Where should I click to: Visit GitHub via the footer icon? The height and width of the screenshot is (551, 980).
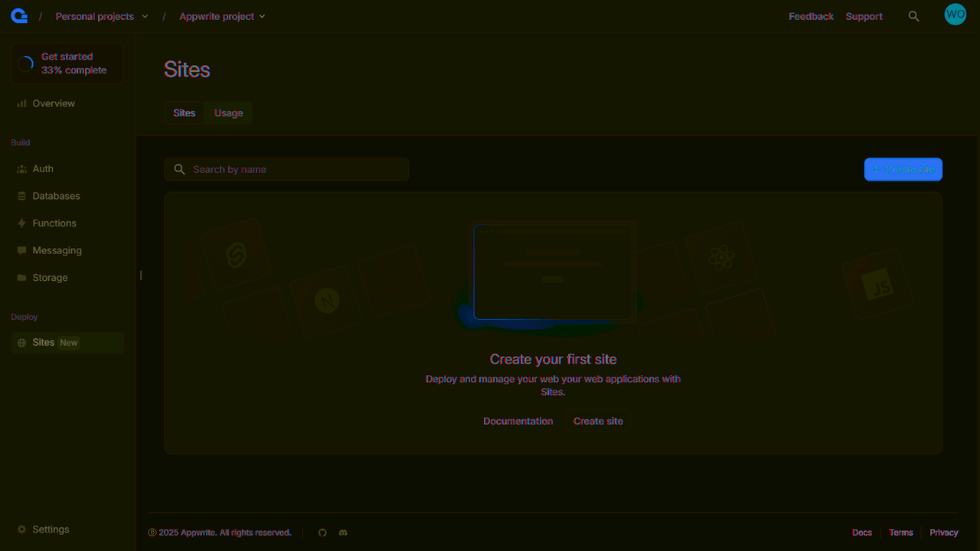click(x=322, y=533)
